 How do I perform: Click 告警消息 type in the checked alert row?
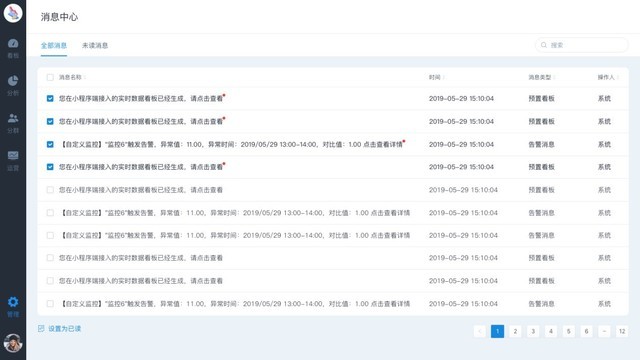pos(541,144)
